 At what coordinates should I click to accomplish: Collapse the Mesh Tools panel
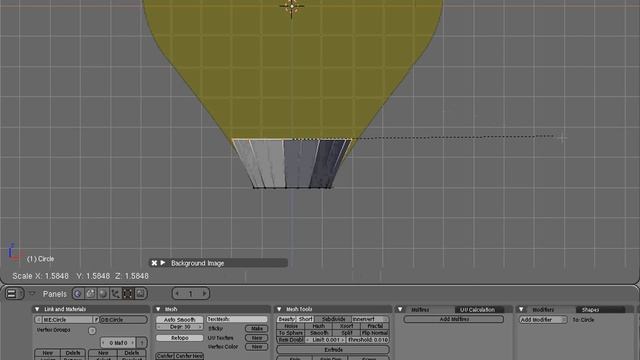coord(279,309)
